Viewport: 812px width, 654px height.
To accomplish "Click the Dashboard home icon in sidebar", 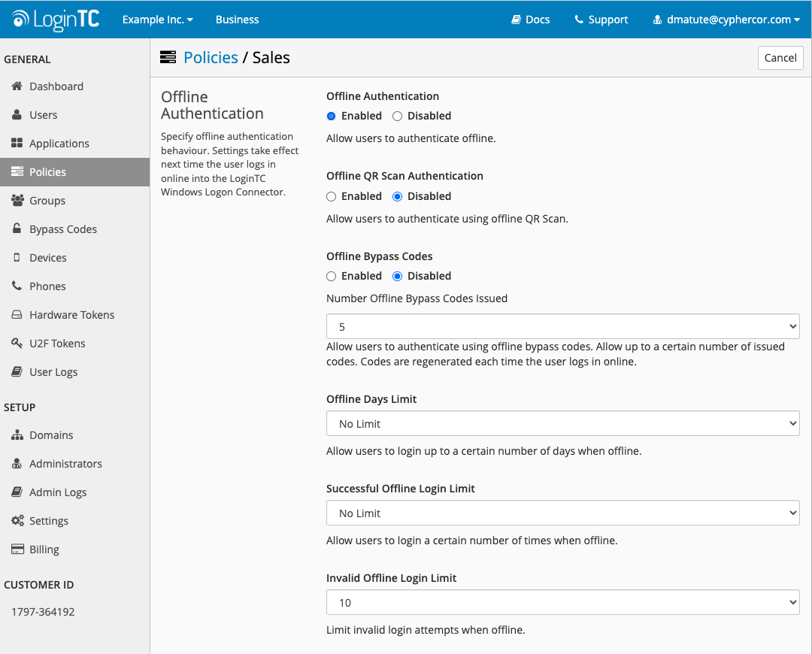I will [x=17, y=86].
